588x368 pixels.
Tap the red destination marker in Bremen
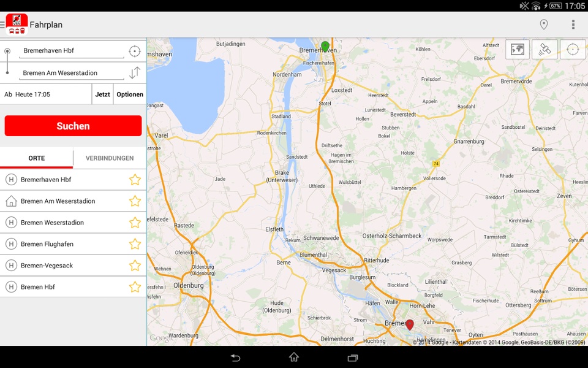[410, 325]
